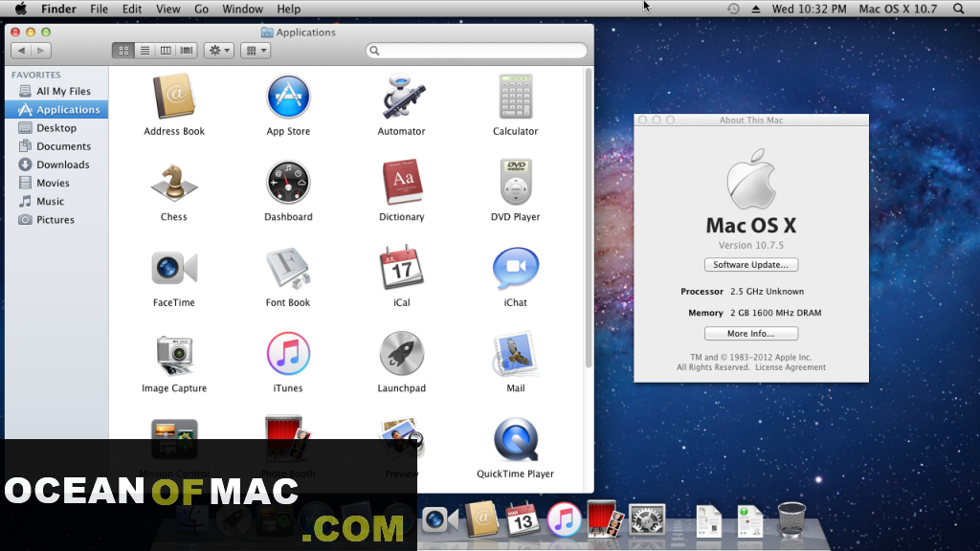Launch iTunes from the Dock

[564, 519]
